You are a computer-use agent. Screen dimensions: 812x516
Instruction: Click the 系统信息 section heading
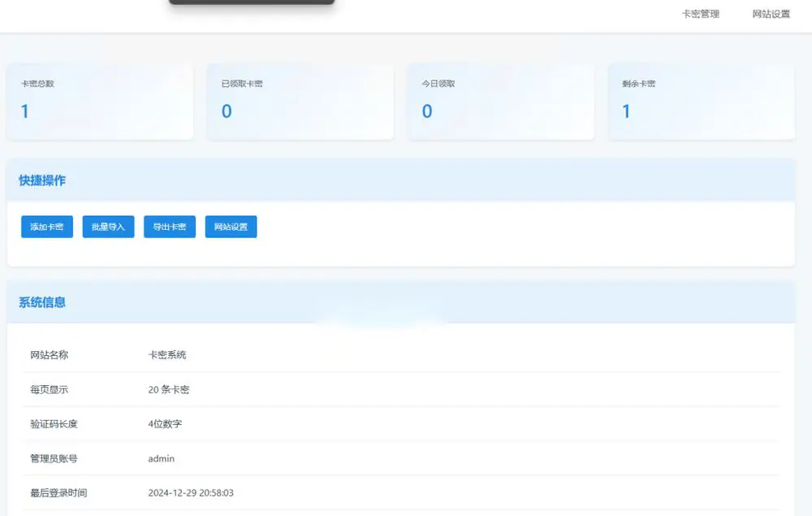[x=42, y=302]
